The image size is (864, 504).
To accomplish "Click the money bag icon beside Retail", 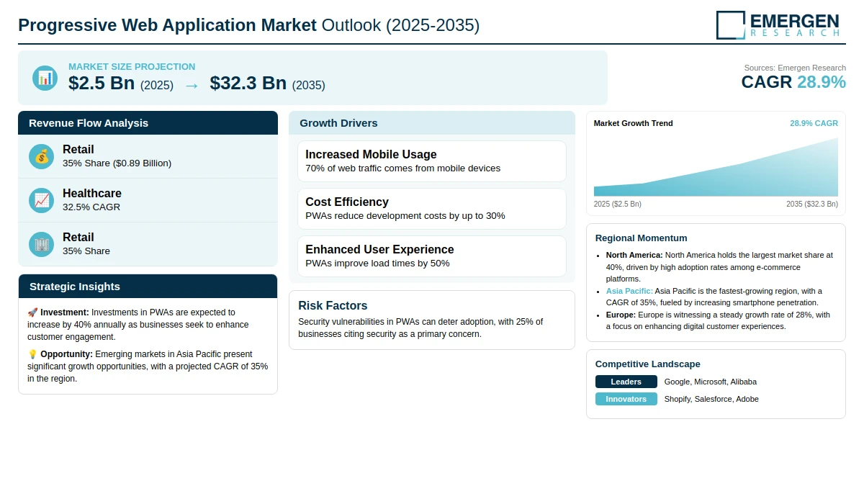I will coord(42,156).
